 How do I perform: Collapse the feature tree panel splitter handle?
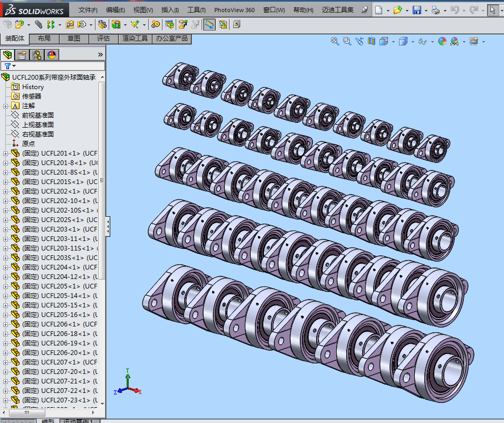[108, 226]
